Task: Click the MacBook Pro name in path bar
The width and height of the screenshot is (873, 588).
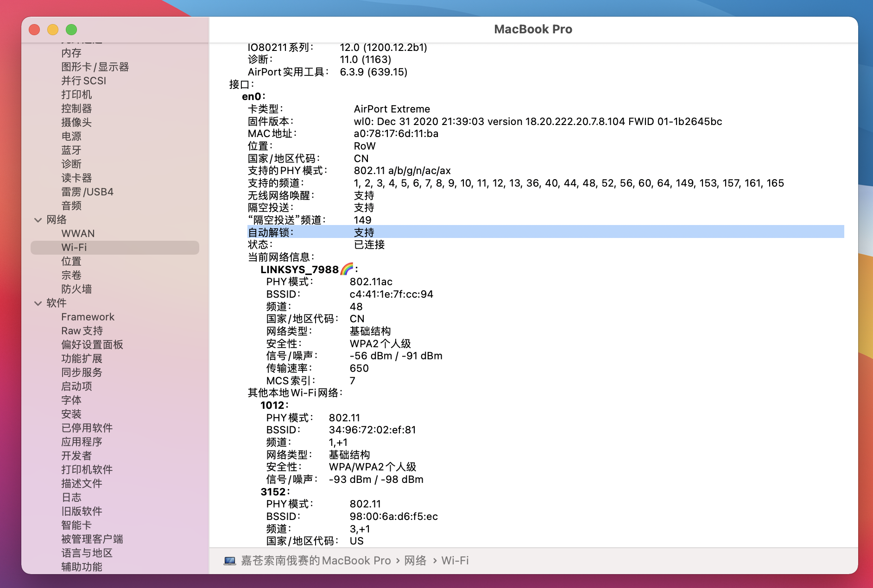Action: click(316, 561)
